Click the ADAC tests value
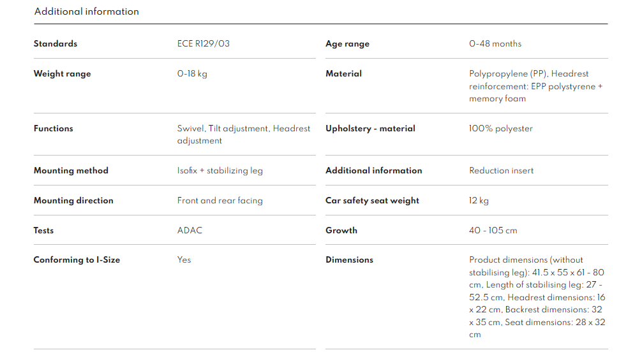Viewport: 642px width, 364px height. (x=190, y=230)
